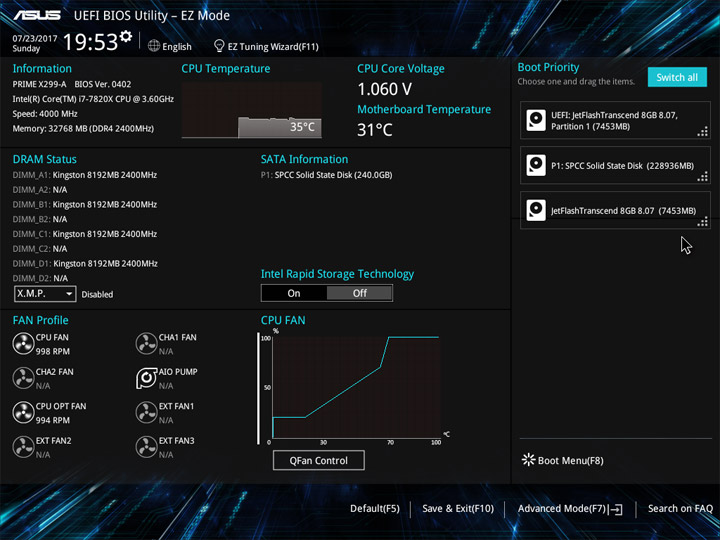Screen dimensions: 720x540
Task: Click the Boot Menu asterisk icon
Action: [x=529, y=460]
